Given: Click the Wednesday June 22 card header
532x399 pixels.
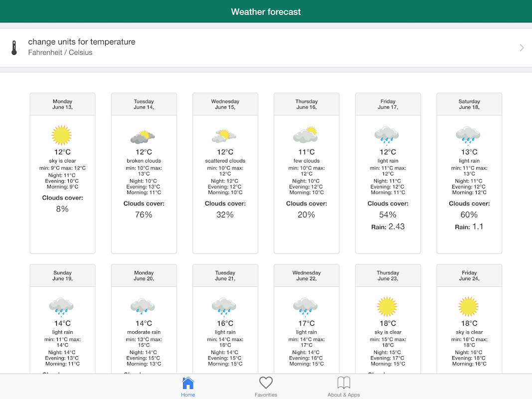Looking at the screenshot, I should (x=307, y=275).
